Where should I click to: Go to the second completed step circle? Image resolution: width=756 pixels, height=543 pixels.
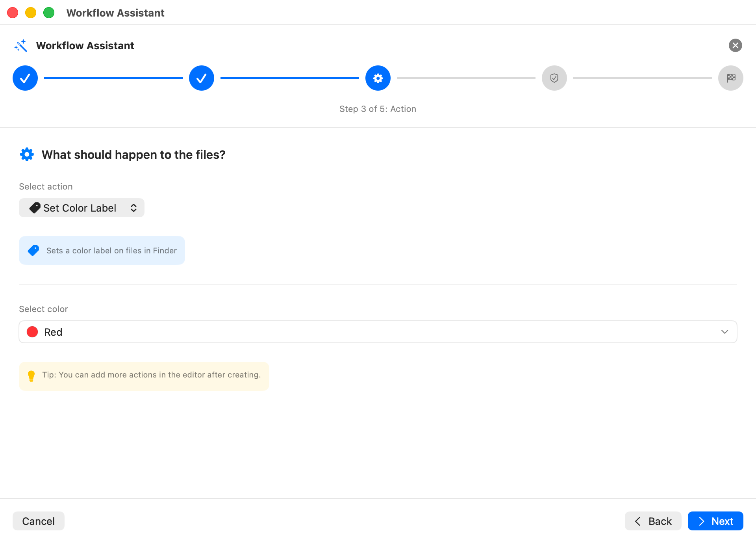point(202,78)
